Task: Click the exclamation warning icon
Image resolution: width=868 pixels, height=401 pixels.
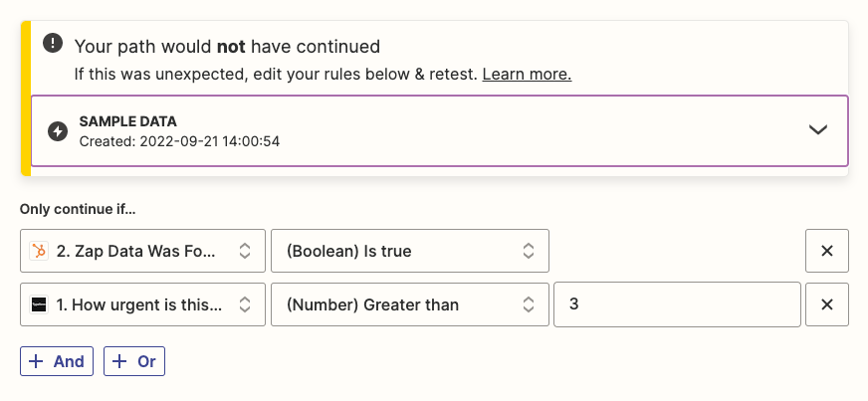Action: point(51,46)
